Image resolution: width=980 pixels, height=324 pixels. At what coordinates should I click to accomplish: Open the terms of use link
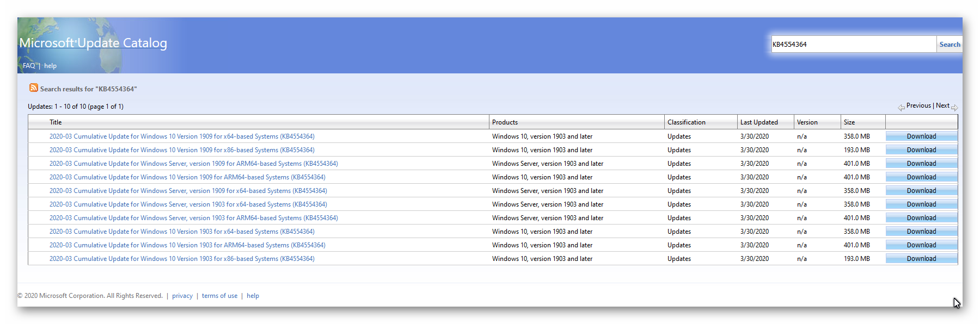219,296
